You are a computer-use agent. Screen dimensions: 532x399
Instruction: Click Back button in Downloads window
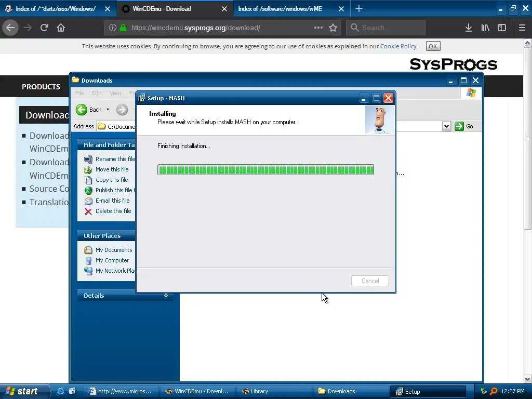[89, 110]
